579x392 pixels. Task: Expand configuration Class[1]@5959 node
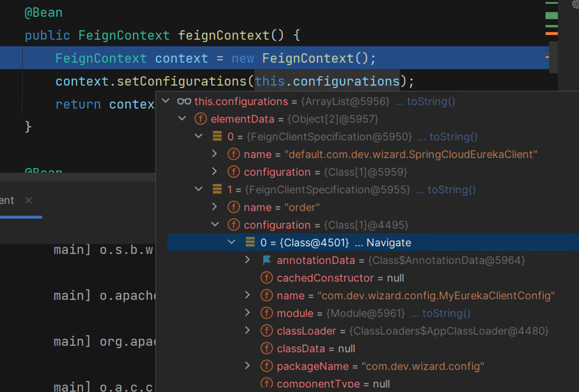tap(215, 171)
